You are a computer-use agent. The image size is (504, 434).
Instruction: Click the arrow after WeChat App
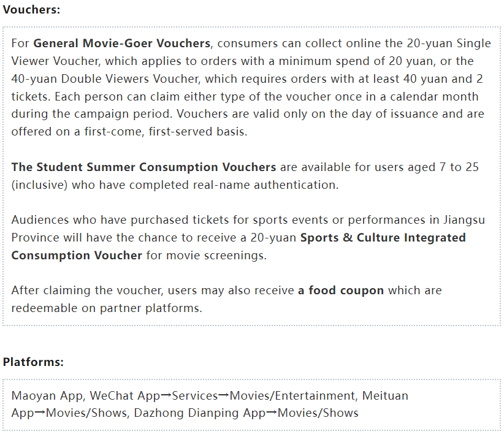(166, 395)
